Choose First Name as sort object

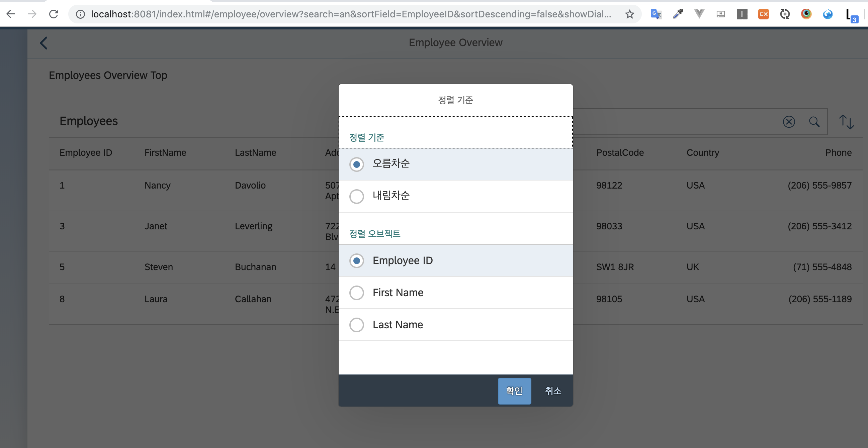point(356,293)
